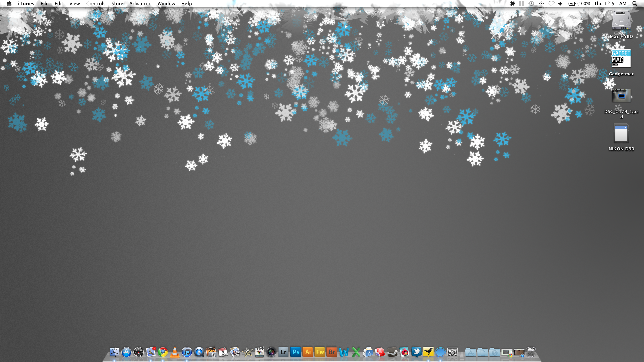Launch Angry Birds from the Dock
Image resolution: width=644 pixels, height=362 pixels.
click(x=405, y=352)
